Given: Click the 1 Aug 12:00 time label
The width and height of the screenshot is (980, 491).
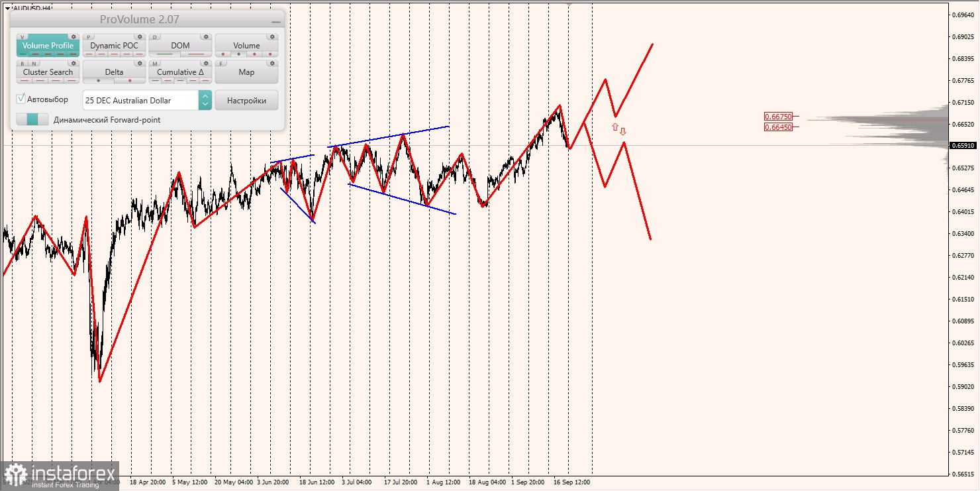Looking at the screenshot, I should (x=444, y=482).
